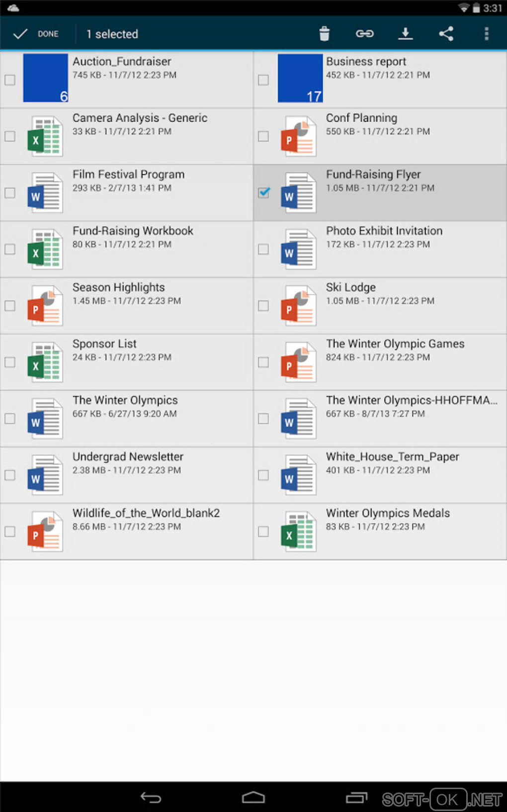
Task: Click the Camera Analysis Excel file icon
Action: coord(45,136)
